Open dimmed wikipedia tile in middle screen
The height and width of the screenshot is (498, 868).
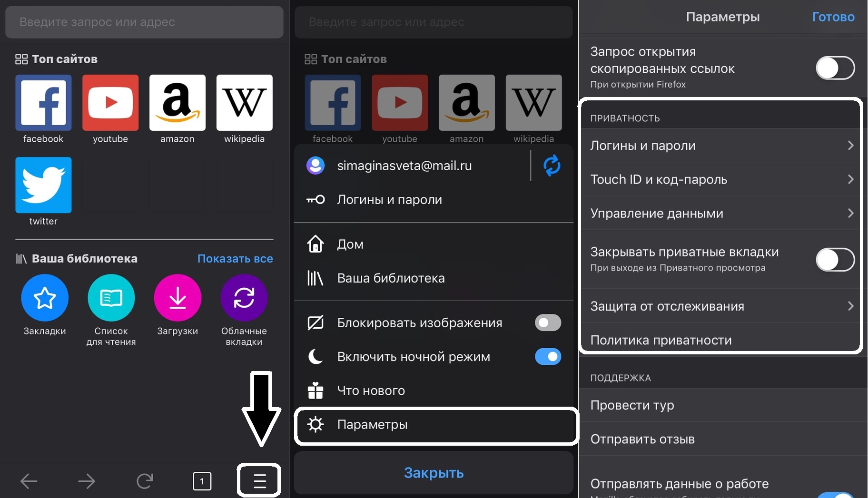click(x=534, y=103)
